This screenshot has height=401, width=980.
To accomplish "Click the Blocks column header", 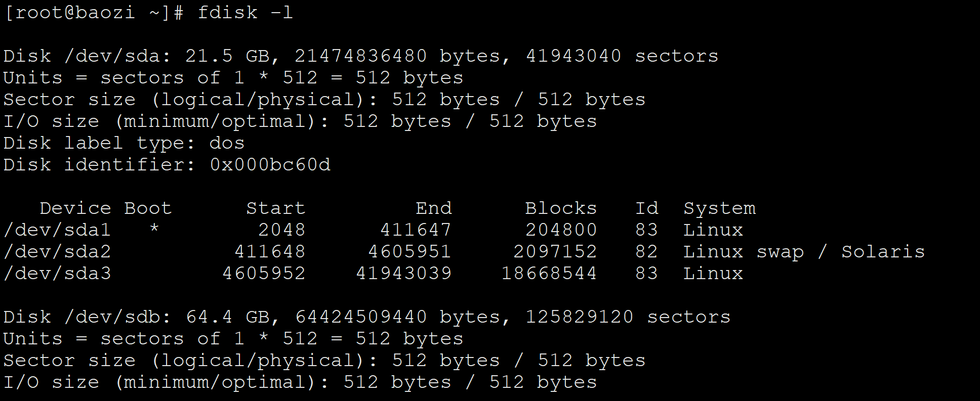I will click(561, 208).
